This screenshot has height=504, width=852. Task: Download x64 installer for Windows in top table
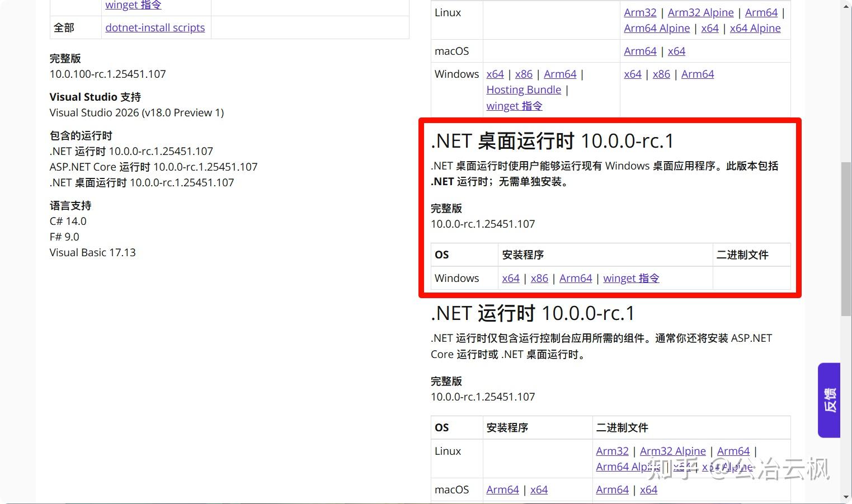495,74
